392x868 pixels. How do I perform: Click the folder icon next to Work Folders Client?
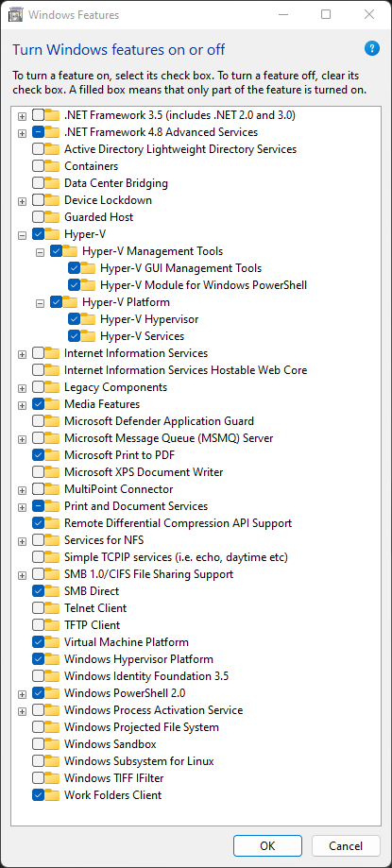[52, 795]
